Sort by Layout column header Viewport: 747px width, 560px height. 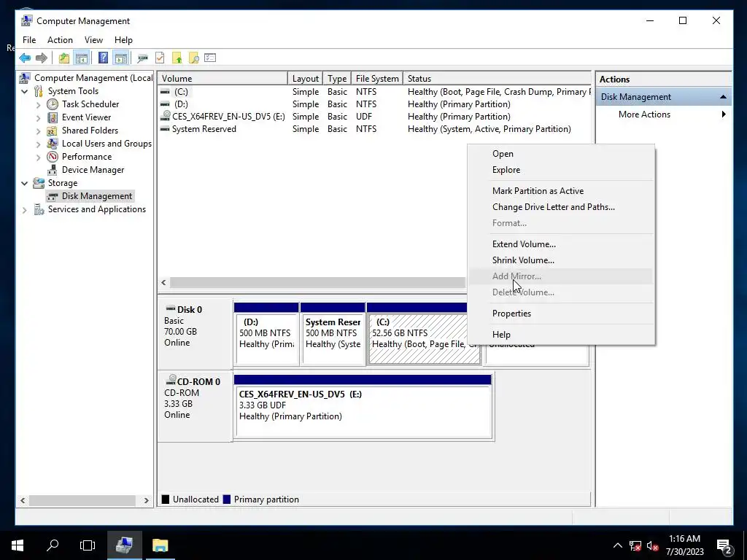tap(306, 79)
